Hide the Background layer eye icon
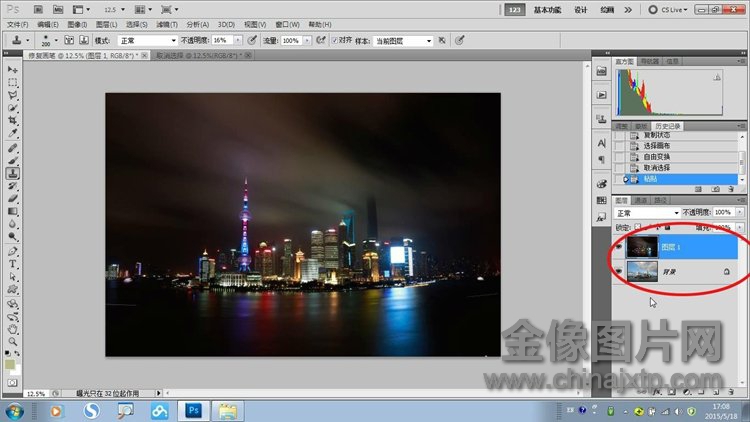The height and width of the screenshot is (422, 750). tap(619, 272)
